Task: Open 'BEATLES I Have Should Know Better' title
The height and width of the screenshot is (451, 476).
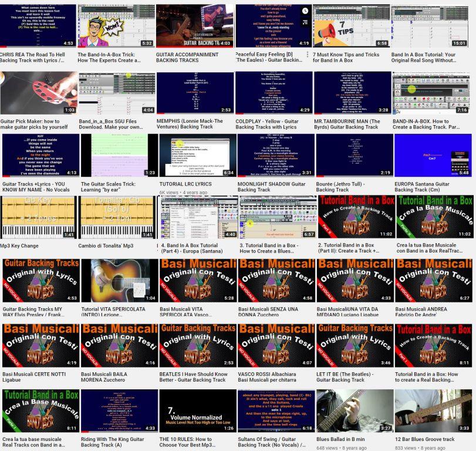Action: 193,377
